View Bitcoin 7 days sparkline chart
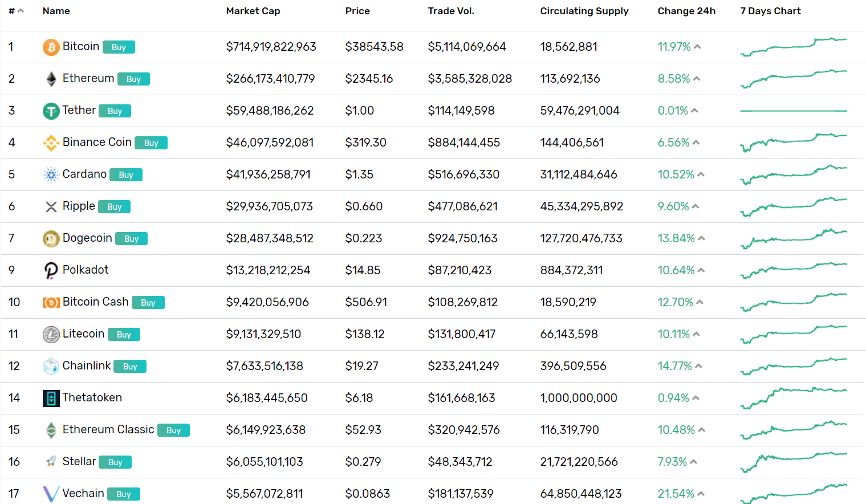This screenshot has height=504, width=866. pyautogui.click(x=794, y=47)
